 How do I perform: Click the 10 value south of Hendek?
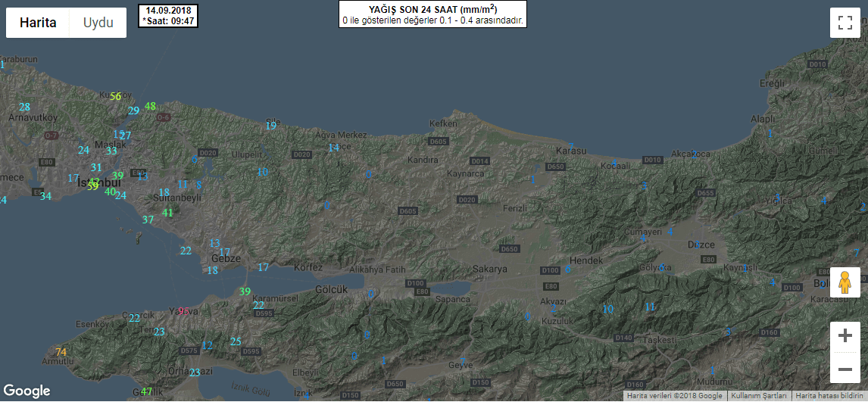[x=607, y=309]
